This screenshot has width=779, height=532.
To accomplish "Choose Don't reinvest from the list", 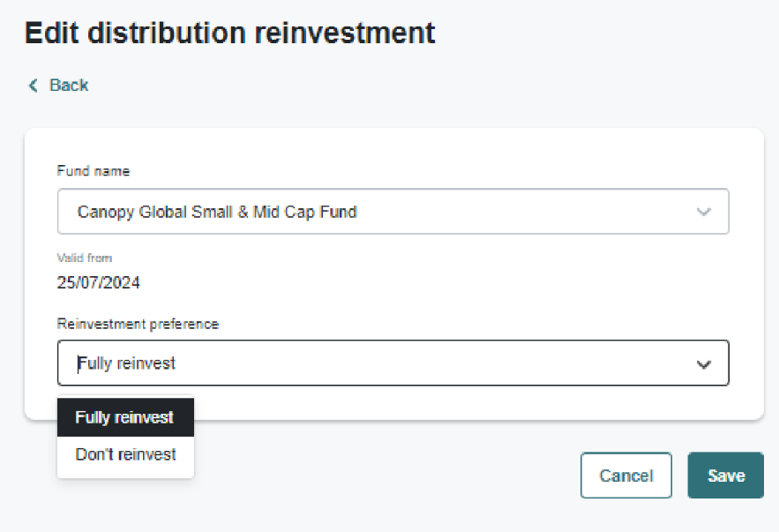I will tap(125, 455).
